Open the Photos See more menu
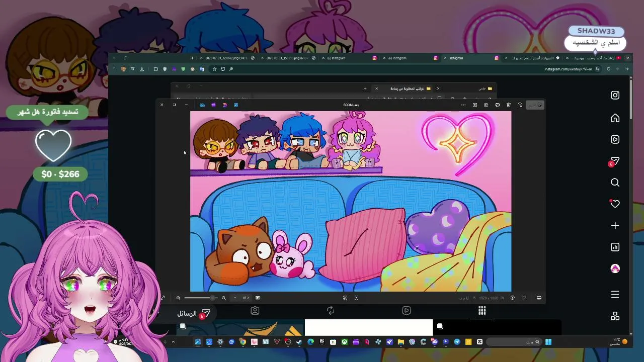This screenshot has width=644, height=362. click(x=463, y=105)
